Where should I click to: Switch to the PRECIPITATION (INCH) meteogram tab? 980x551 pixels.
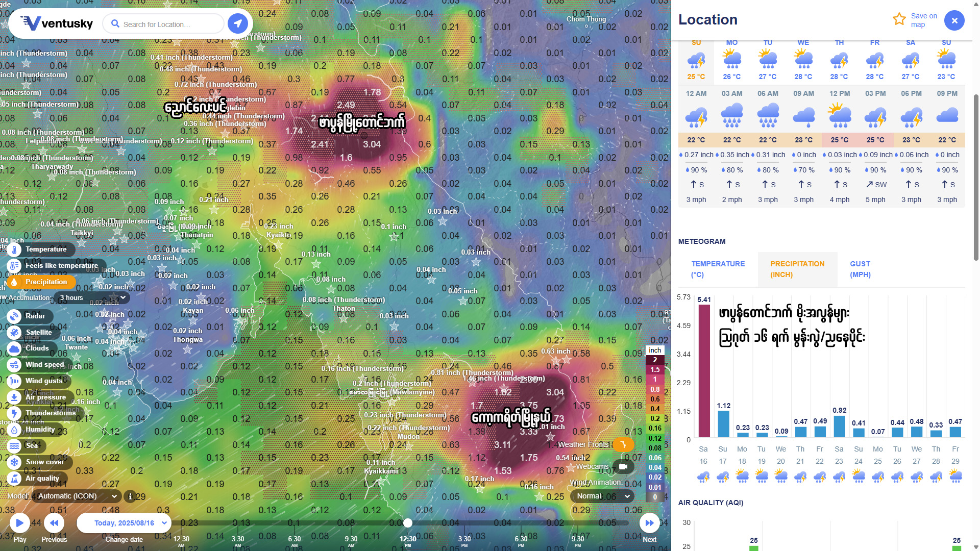797,269
